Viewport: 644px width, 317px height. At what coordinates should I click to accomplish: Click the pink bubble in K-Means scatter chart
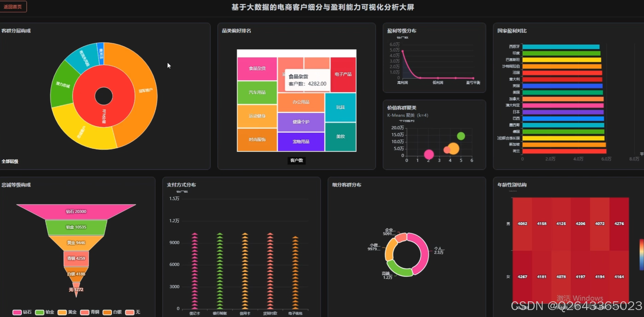(429, 154)
